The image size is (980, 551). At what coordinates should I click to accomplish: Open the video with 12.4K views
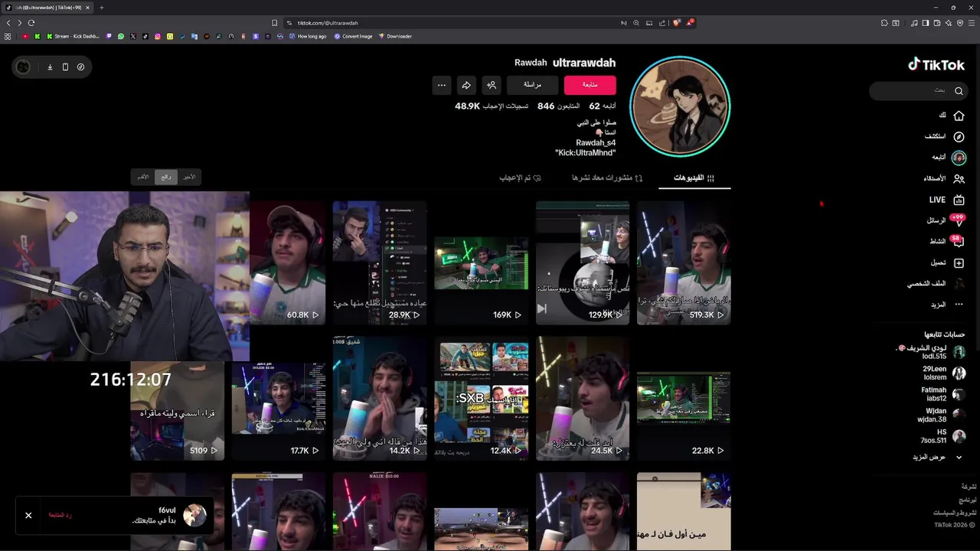pyautogui.click(x=481, y=398)
